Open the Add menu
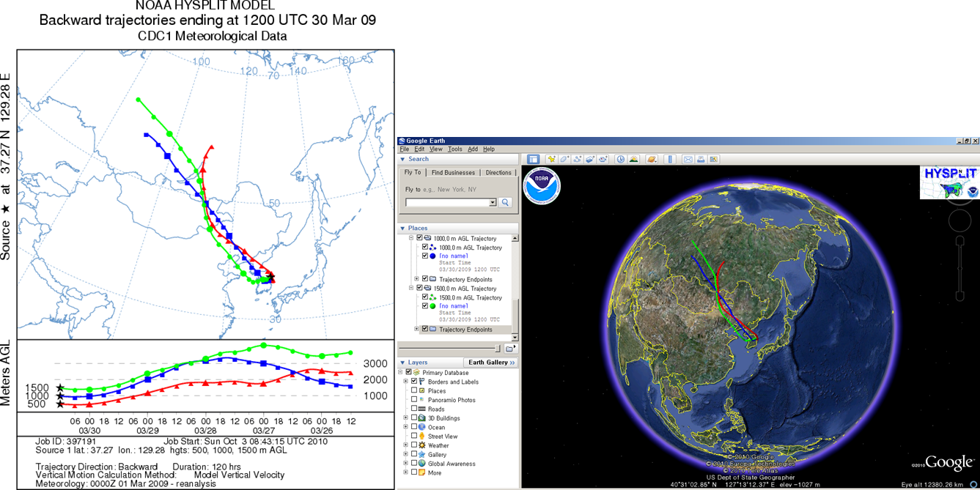This screenshot has width=980, height=490. click(473, 149)
